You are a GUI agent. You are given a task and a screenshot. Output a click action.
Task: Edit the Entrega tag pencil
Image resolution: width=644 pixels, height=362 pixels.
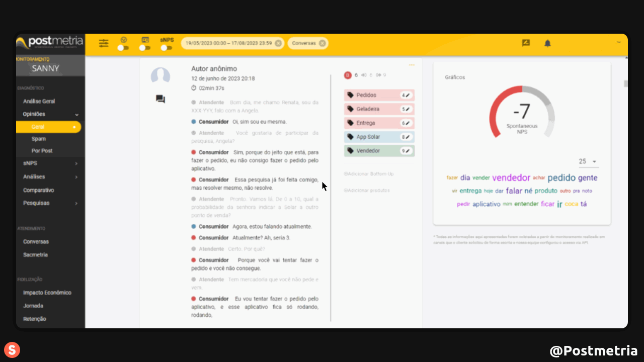[408, 123]
